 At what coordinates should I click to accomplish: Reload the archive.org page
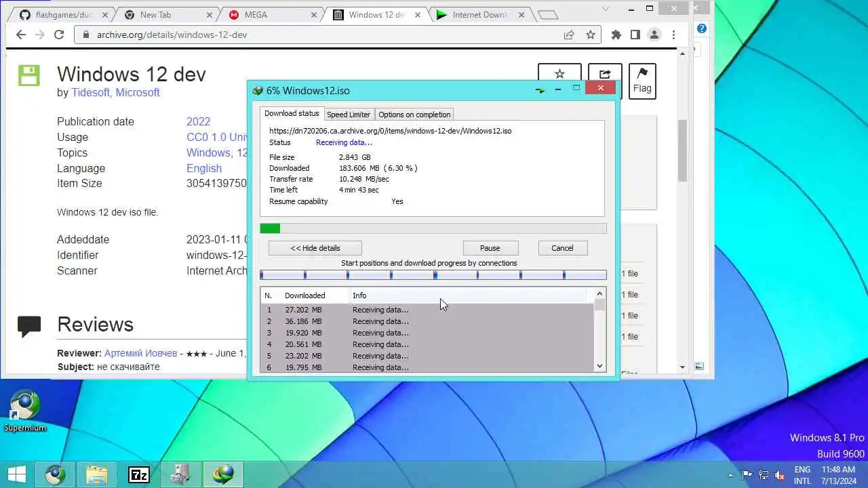pyautogui.click(x=59, y=35)
